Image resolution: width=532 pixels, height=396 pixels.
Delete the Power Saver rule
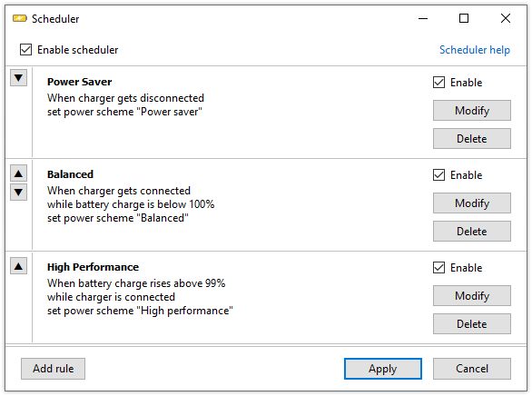(x=471, y=138)
